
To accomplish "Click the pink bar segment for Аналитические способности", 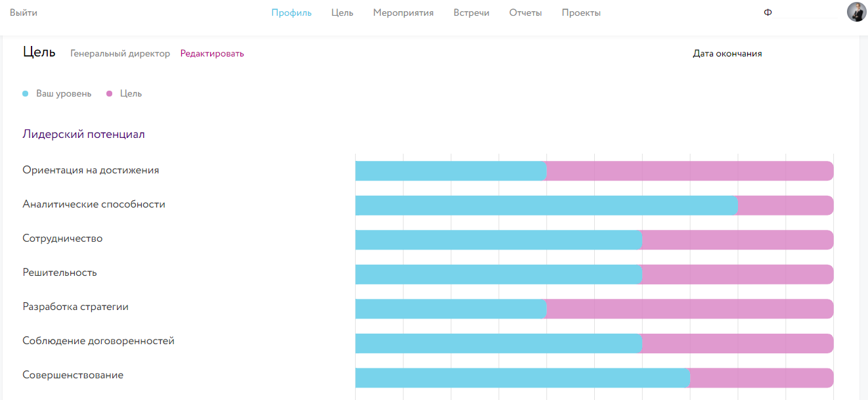I will 785,206.
